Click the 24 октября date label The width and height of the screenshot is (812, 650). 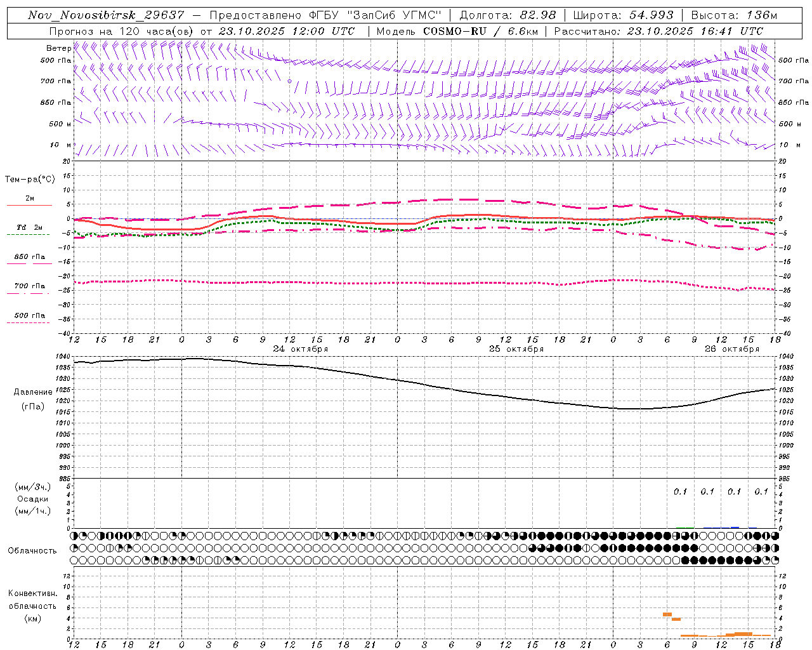point(301,349)
